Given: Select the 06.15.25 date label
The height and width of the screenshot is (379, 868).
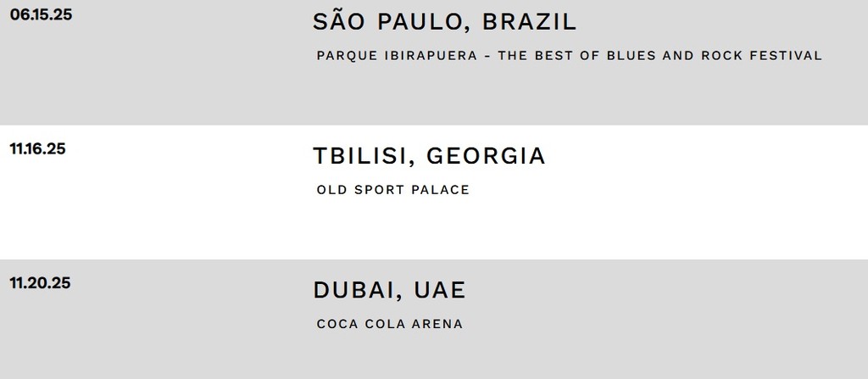Looking at the screenshot, I should pyautogui.click(x=41, y=14).
